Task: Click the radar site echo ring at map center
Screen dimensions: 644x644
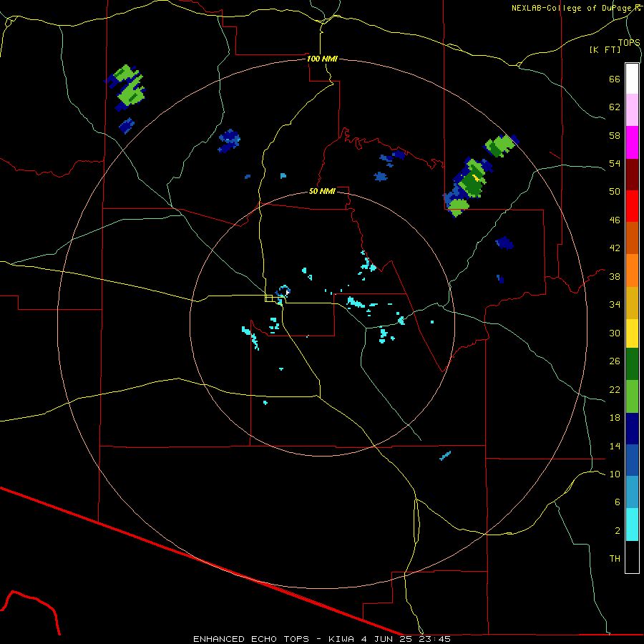Action: tap(283, 291)
